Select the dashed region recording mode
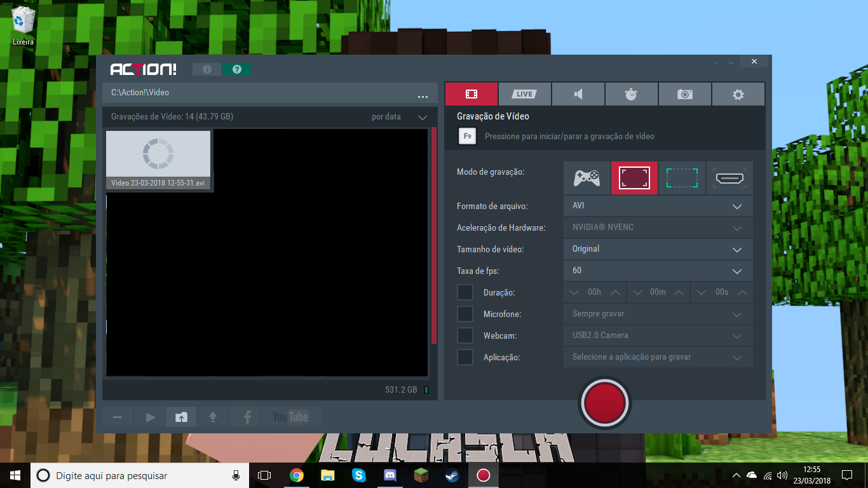The image size is (868, 488). point(682,178)
